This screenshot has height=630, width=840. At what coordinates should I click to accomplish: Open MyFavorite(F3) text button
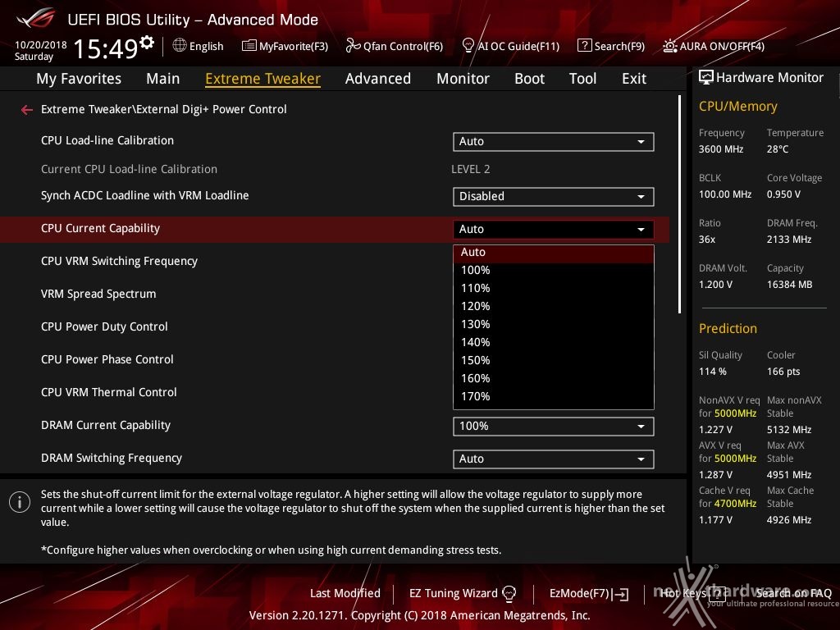click(294, 47)
